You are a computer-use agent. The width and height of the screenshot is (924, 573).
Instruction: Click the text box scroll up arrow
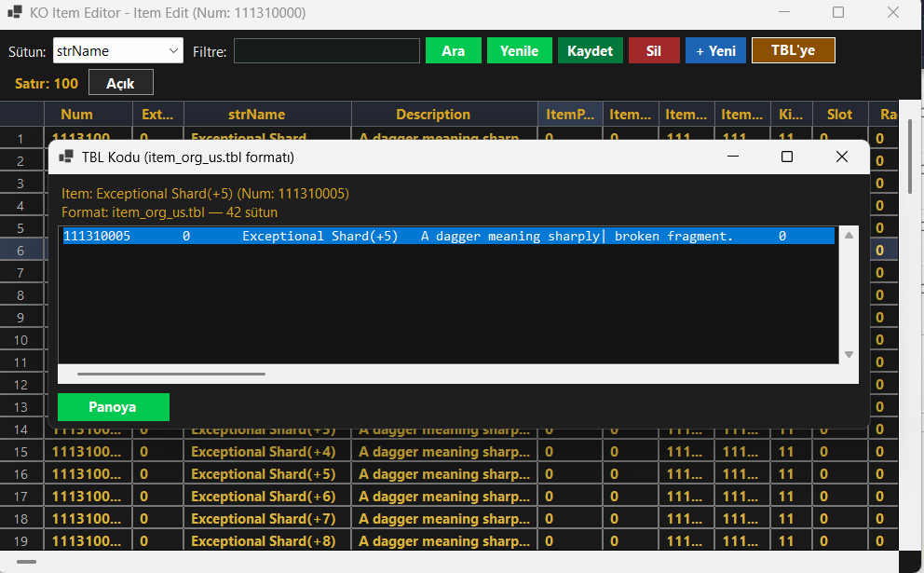point(849,235)
